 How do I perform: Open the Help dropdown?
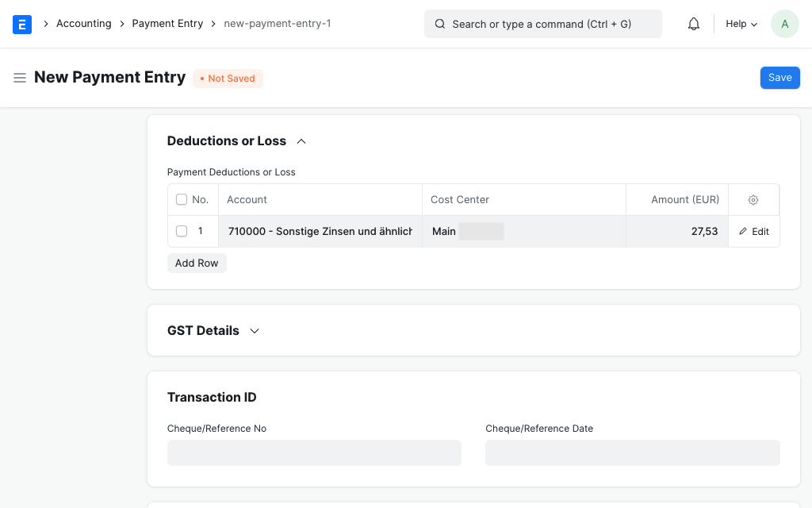pos(740,23)
